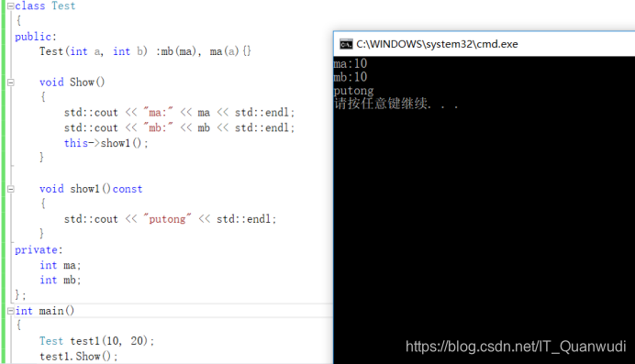Image resolution: width=635 pixels, height=364 pixels.
Task: Click the 'ma:10' output line in console
Action: [x=351, y=63]
